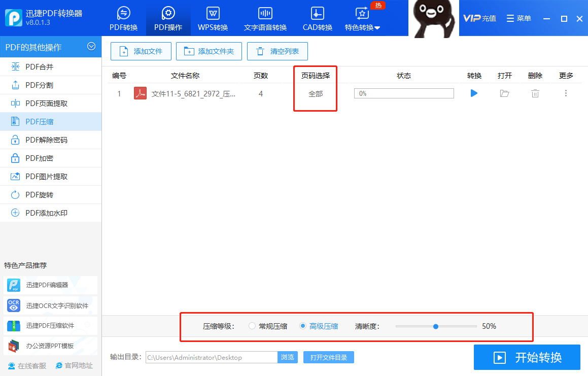Click the red PDF file icon

(140, 93)
